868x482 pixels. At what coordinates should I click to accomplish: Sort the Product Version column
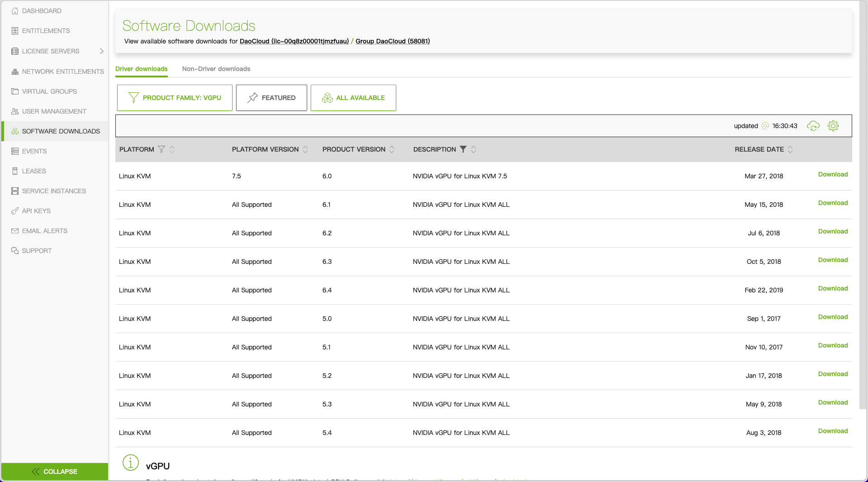[392, 149]
